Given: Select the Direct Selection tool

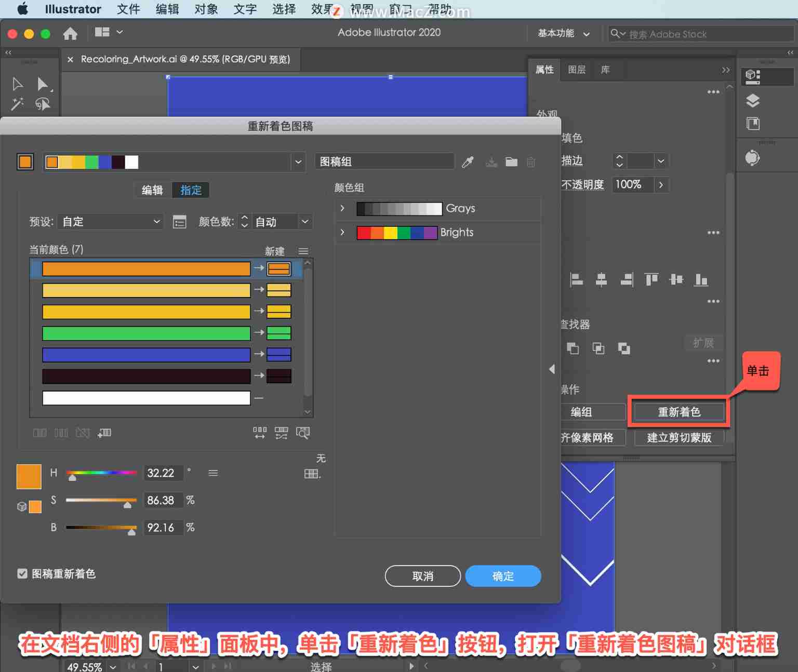Looking at the screenshot, I should tap(43, 84).
